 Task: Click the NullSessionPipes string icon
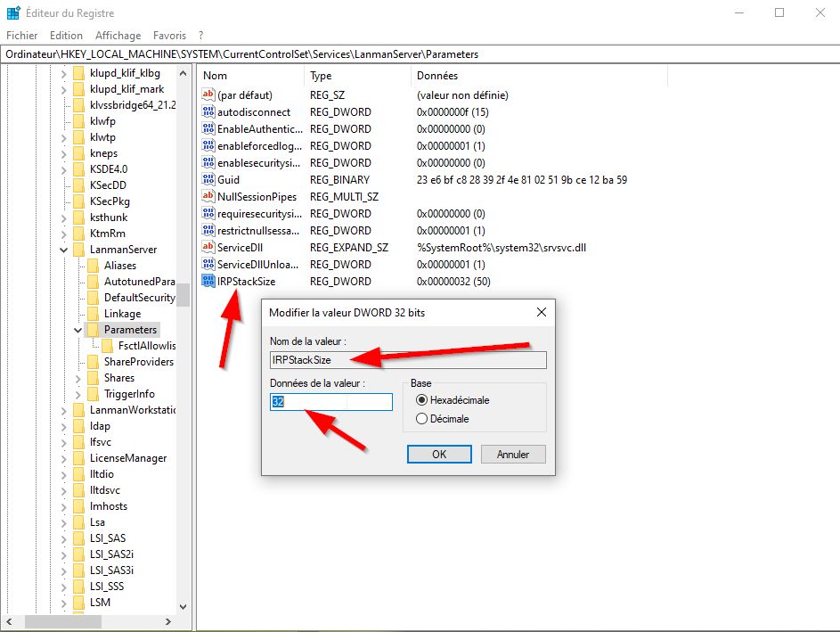pyautogui.click(x=208, y=196)
